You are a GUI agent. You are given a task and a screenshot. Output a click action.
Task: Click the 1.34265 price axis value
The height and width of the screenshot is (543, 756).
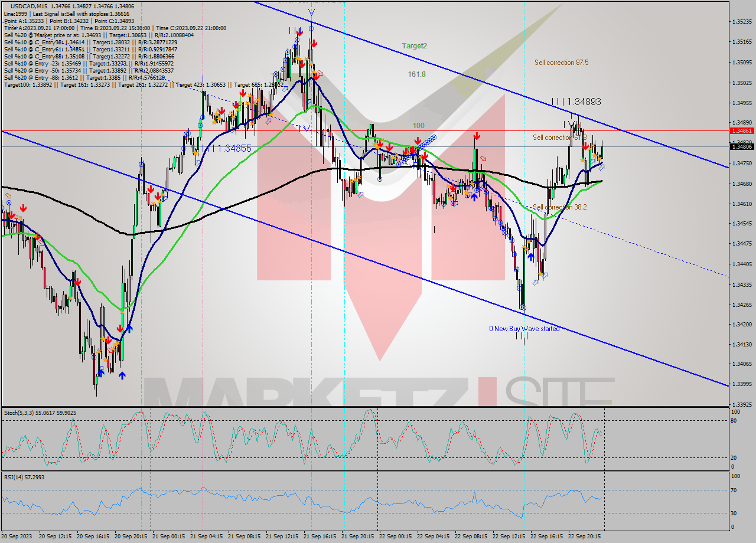point(742,305)
